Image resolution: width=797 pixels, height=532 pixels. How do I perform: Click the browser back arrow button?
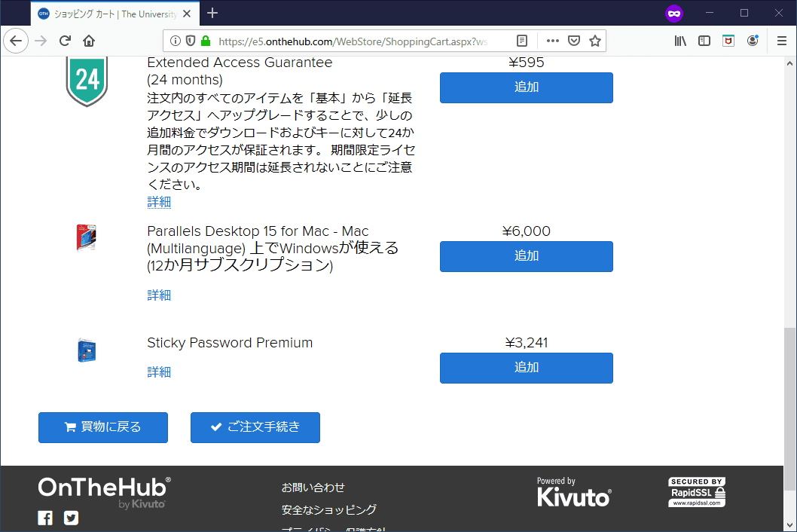(x=16, y=41)
